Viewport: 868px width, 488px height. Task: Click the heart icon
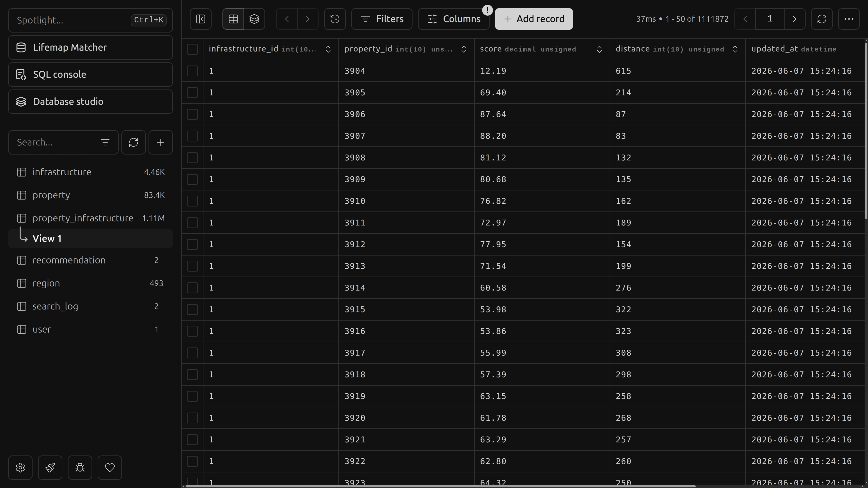110,467
